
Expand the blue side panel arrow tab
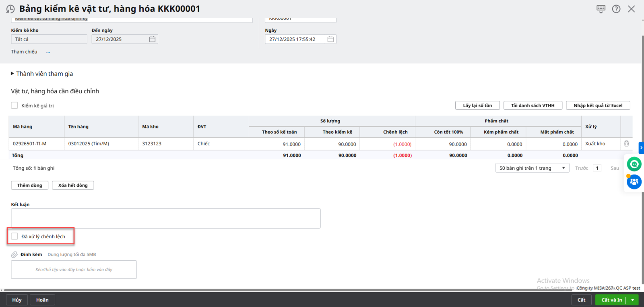(641, 148)
